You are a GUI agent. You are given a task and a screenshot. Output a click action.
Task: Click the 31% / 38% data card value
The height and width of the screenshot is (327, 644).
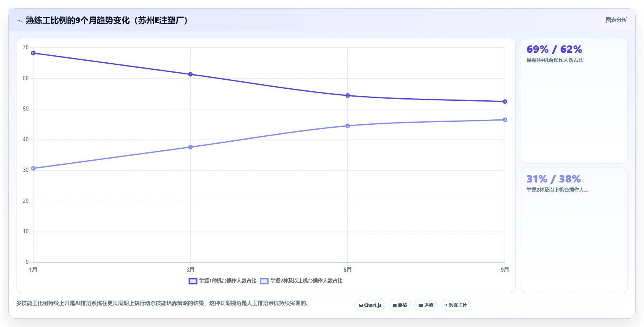[x=554, y=179]
